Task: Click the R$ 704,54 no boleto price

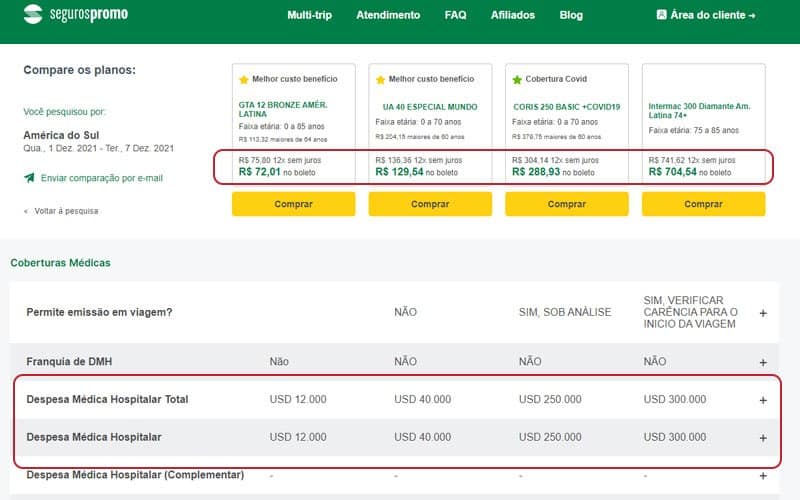Action: [690, 172]
